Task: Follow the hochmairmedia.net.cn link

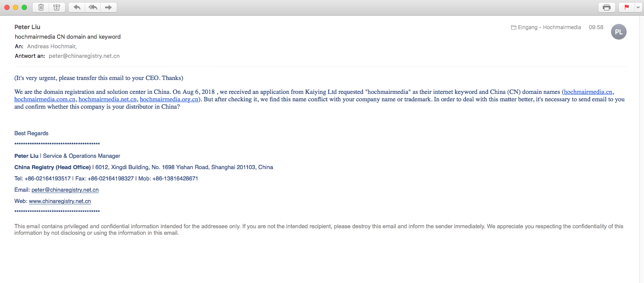Action: coord(107,99)
